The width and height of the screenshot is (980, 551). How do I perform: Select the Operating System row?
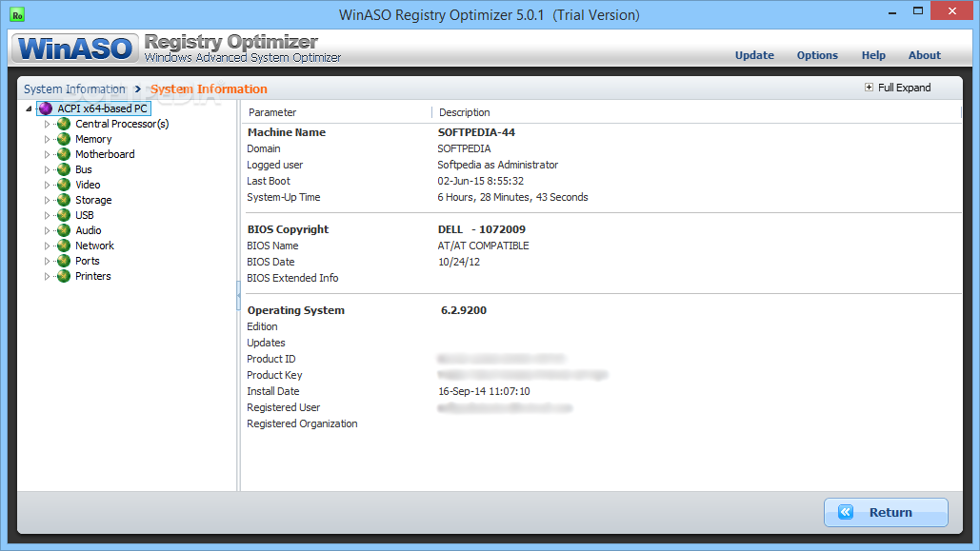pos(601,310)
